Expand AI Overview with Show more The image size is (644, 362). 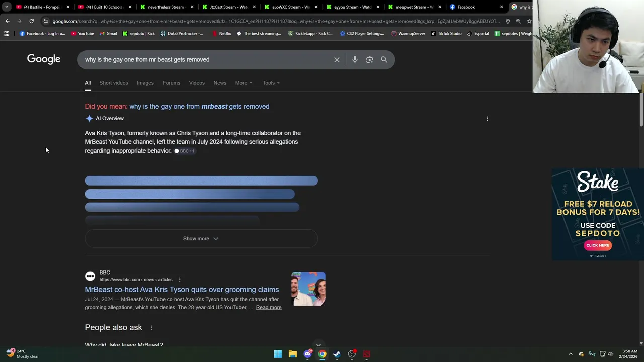pyautogui.click(x=201, y=239)
